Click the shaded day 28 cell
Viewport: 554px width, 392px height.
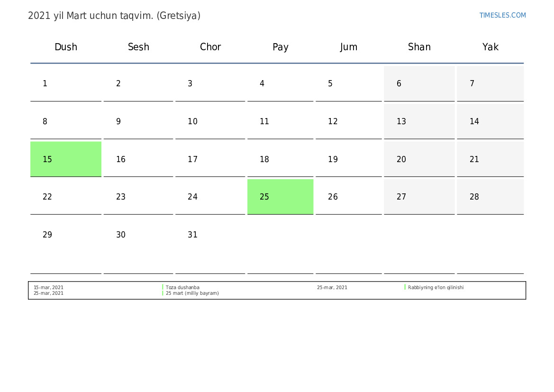coord(490,197)
